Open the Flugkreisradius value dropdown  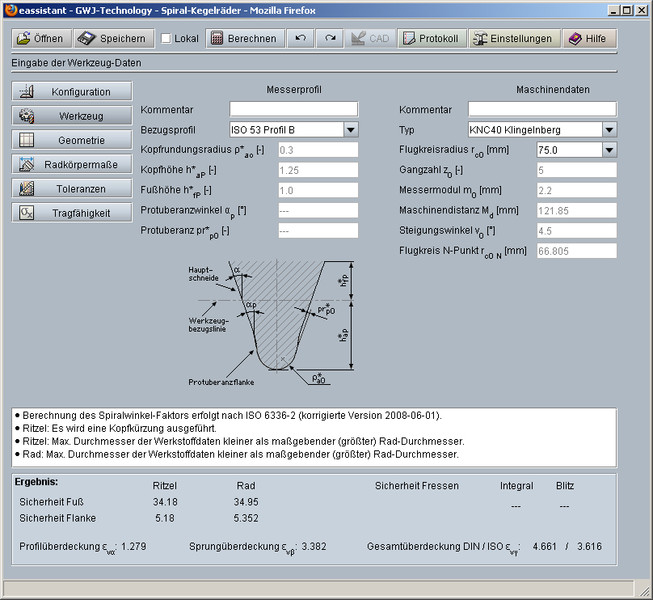click(608, 150)
